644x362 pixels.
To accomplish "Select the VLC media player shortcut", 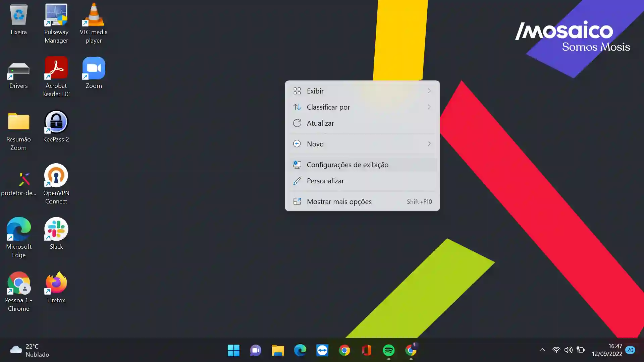I will [x=94, y=23].
